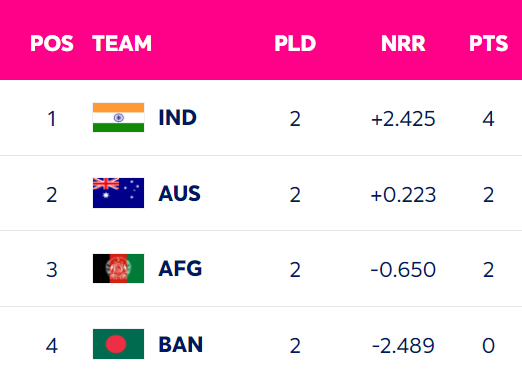Sort by the PTS column header
Image resolution: width=522 pixels, height=379 pixels.
(488, 43)
